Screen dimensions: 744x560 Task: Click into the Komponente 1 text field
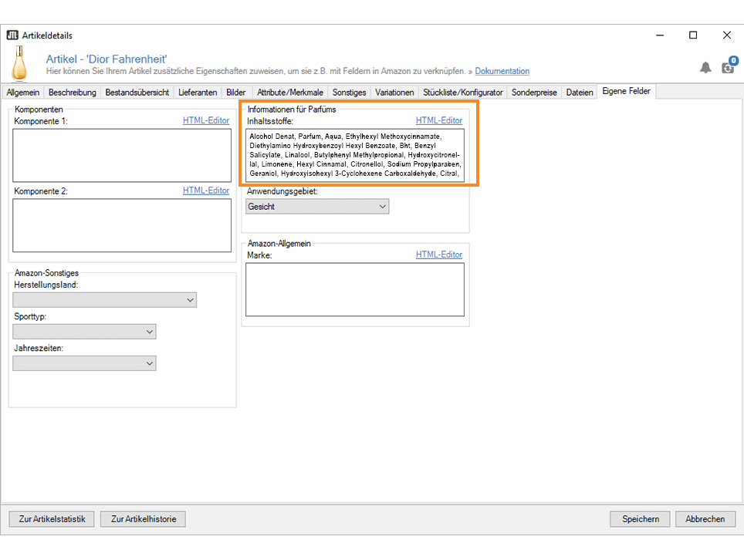click(122, 155)
